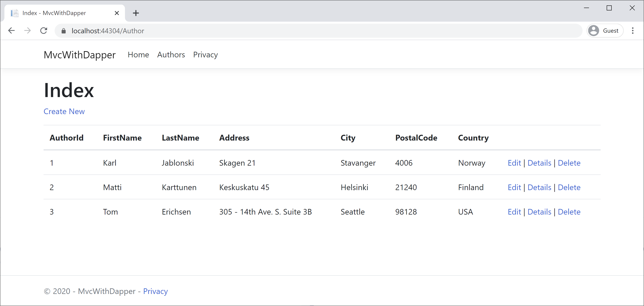Click the MvcWithDapper brand link
The width and height of the screenshot is (644, 306).
point(79,55)
